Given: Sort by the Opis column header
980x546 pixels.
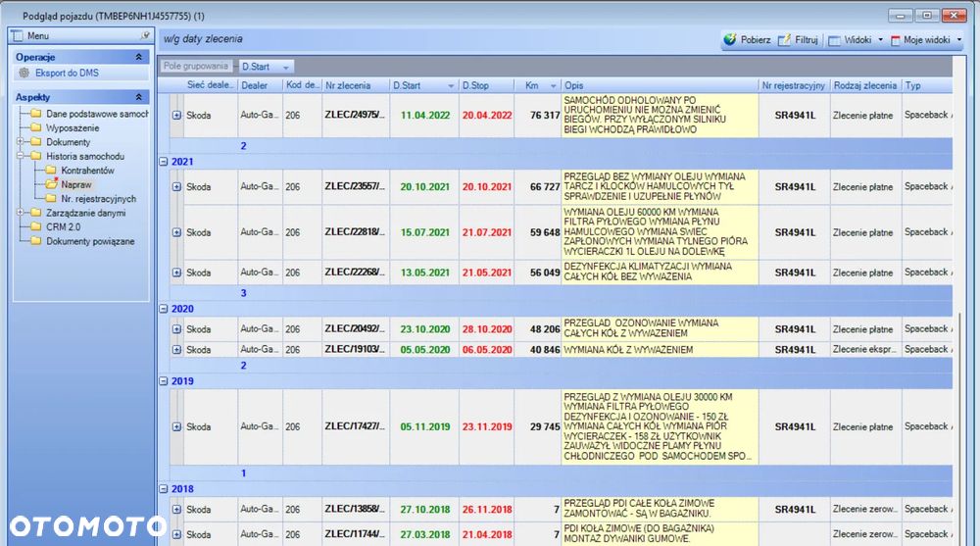Looking at the screenshot, I should [660, 85].
